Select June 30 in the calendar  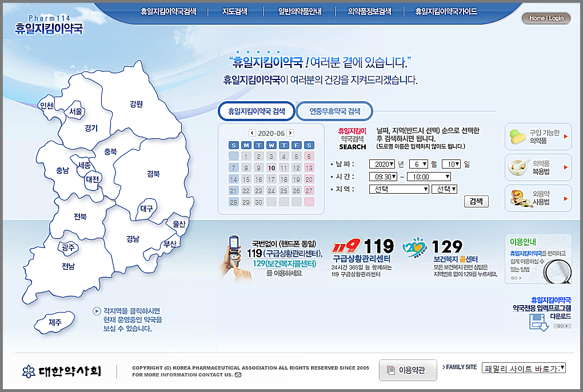[259, 202]
